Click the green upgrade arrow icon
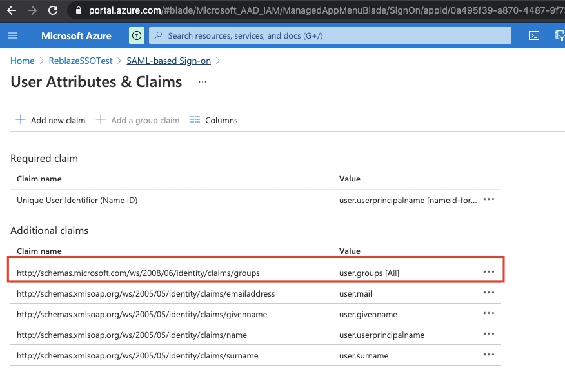 pyautogui.click(x=137, y=35)
